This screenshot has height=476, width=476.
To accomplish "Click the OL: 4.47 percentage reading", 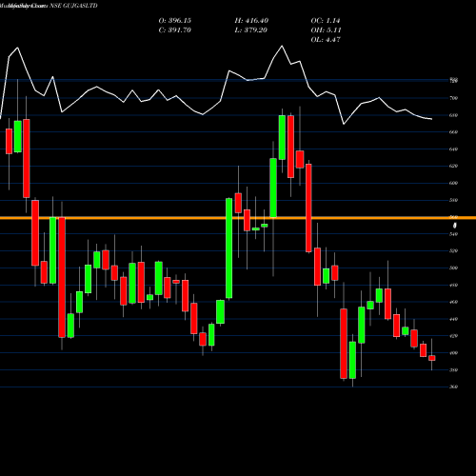I will 326,40.
